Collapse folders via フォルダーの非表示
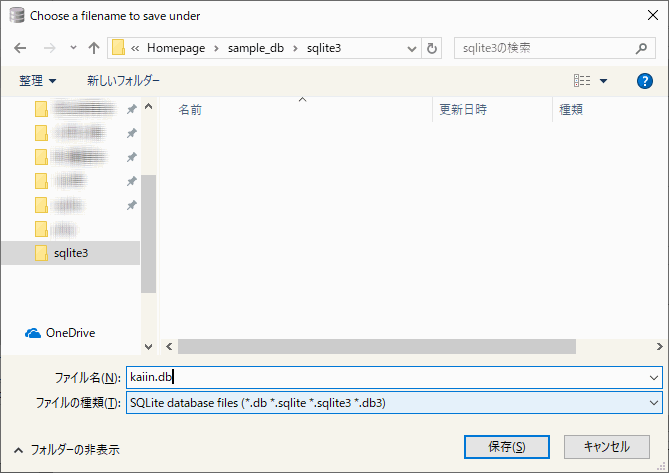The height and width of the screenshot is (473, 669). [x=66, y=450]
